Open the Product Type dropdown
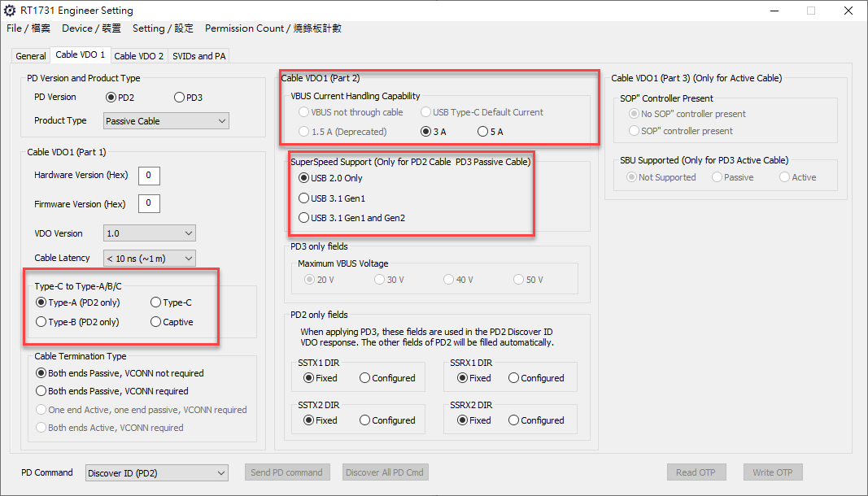The image size is (868, 496). pyautogui.click(x=166, y=121)
